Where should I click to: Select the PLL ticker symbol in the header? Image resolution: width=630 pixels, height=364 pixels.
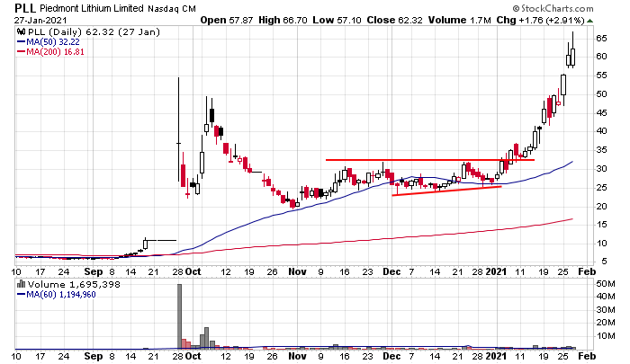25,8
